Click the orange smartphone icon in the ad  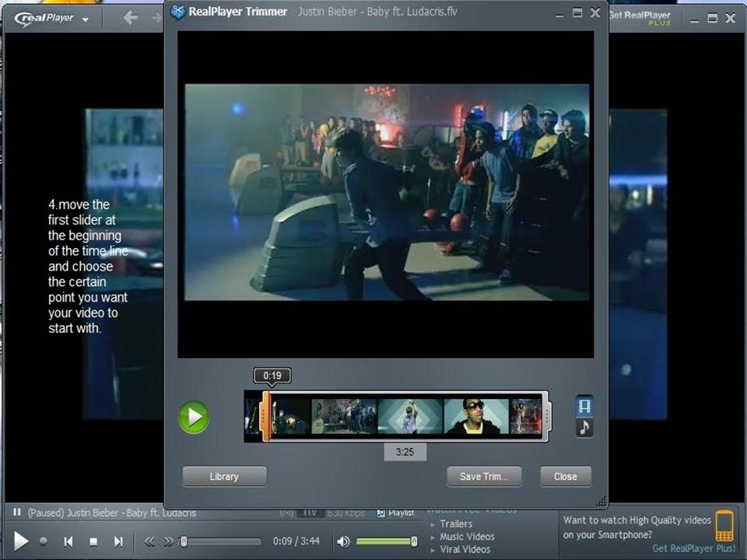pos(724,525)
